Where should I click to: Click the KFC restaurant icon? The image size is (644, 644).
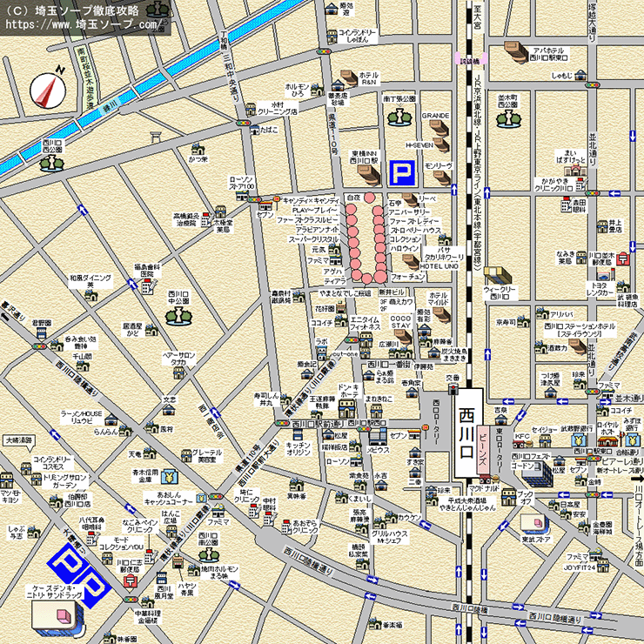[x=523, y=444]
